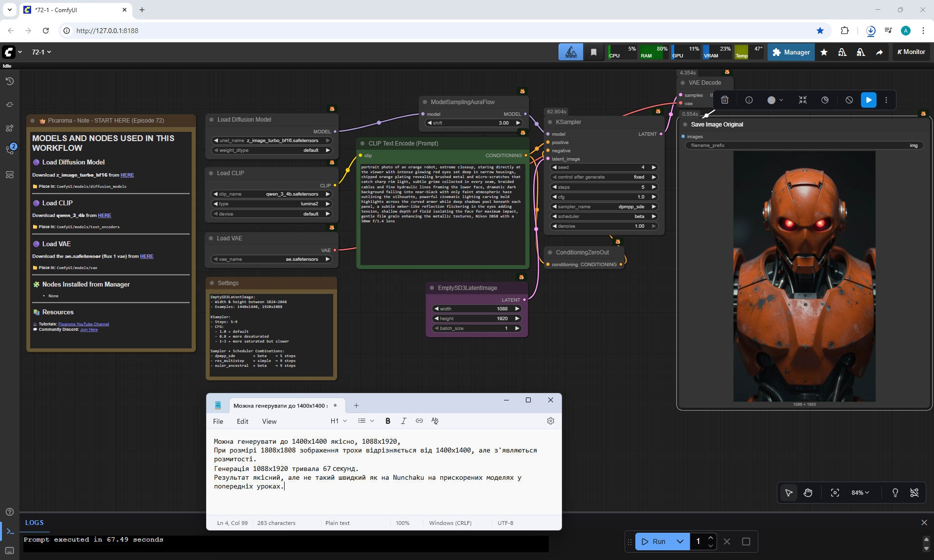
Task: Click the Manager button
Action: (x=791, y=52)
